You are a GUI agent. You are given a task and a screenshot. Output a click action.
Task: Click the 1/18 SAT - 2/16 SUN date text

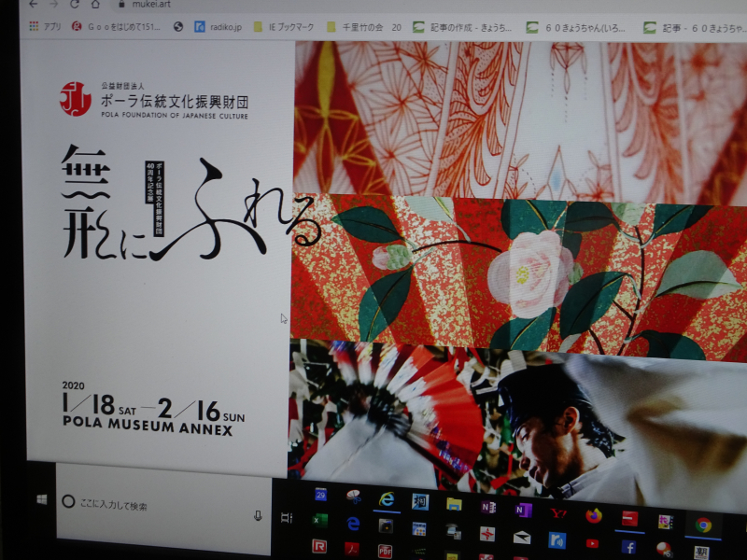153,406
